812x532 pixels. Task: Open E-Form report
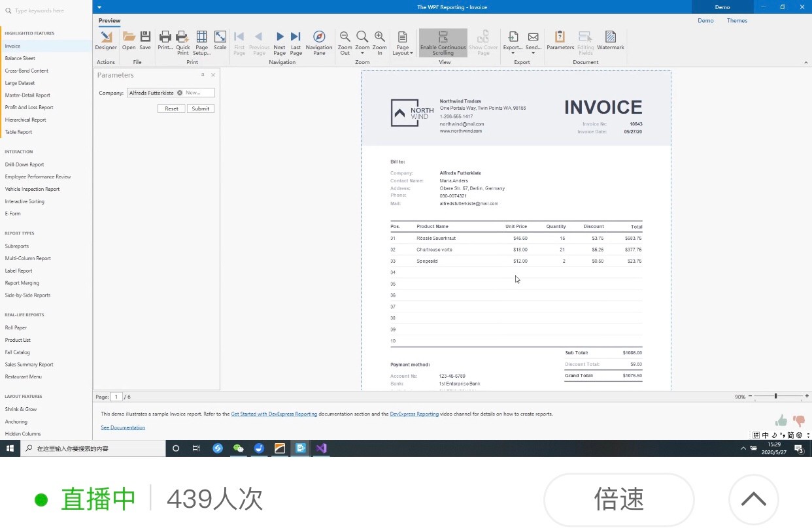46,214
